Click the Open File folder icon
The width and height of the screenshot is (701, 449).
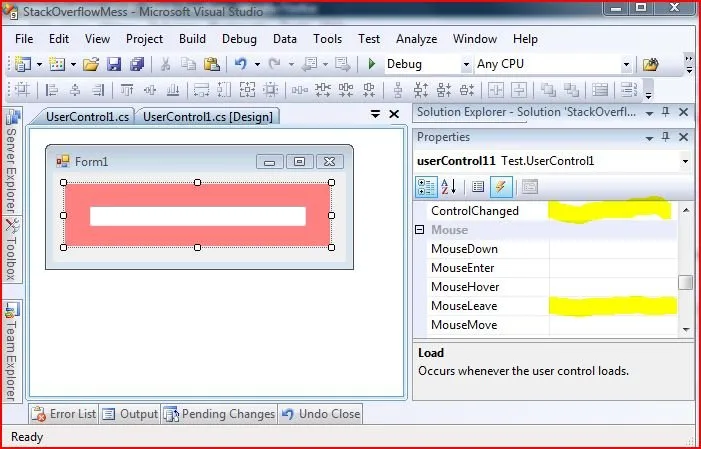point(91,64)
